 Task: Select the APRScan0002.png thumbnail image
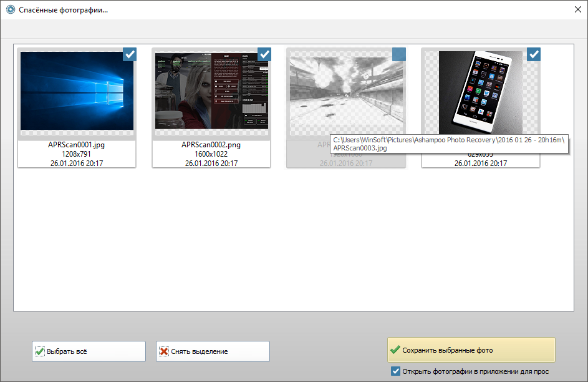(x=211, y=91)
